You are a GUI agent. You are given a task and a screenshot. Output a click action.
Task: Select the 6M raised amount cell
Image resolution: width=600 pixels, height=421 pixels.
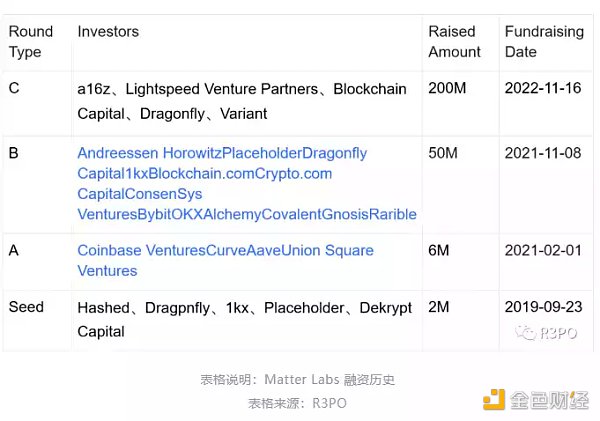click(438, 250)
